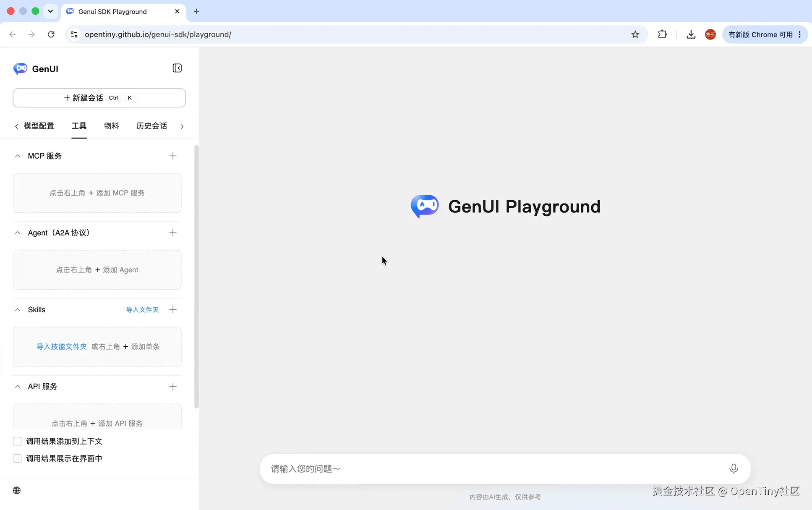The image size is (812, 510).
Task: Open the Chrome extensions puzzle icon
Action: coord(662,34)
